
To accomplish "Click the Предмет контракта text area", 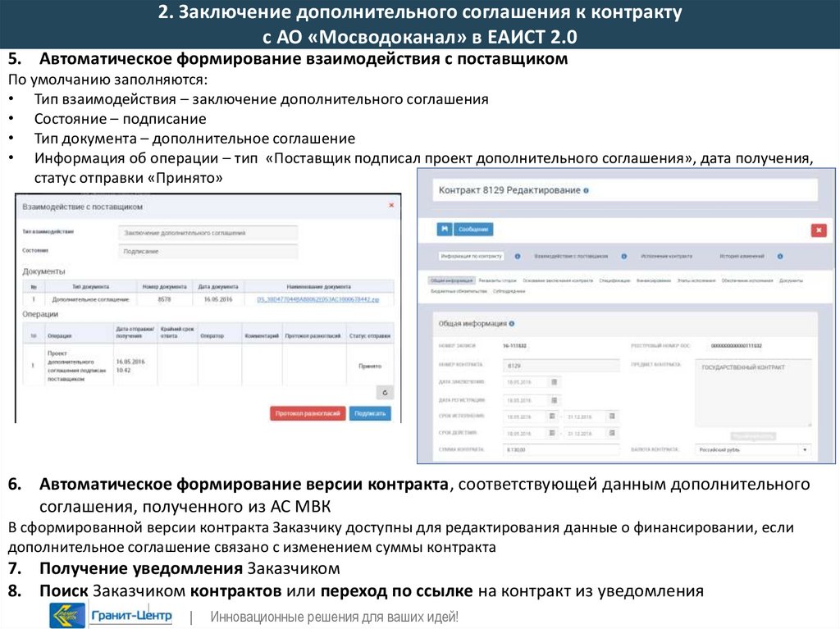I will [753, 394].
